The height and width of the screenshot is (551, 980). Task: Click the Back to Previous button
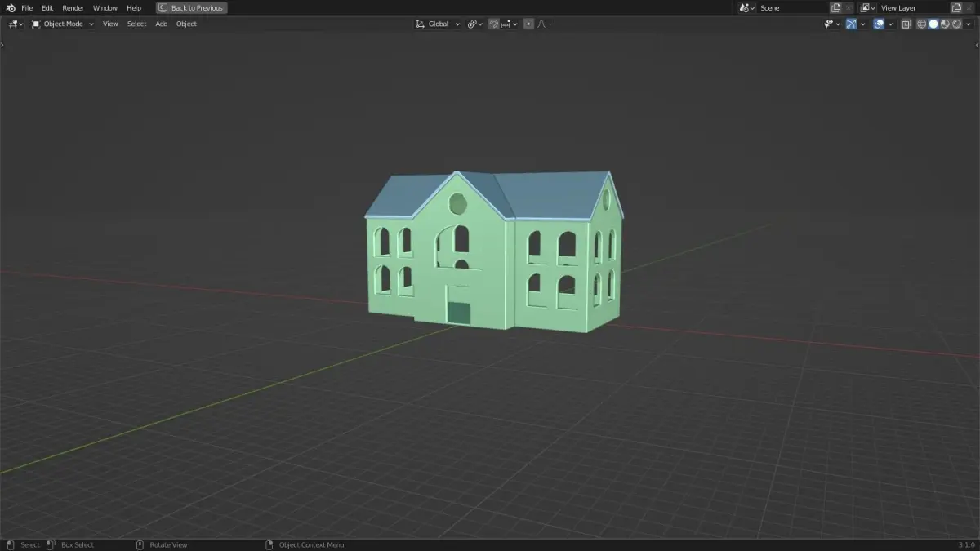pos(192,8)
